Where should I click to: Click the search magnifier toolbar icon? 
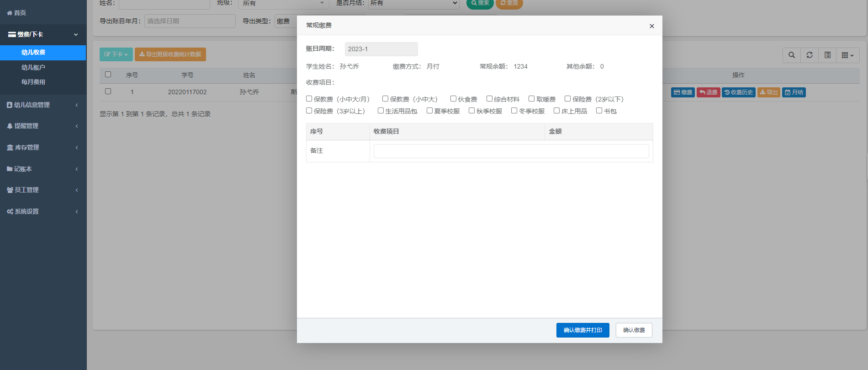792,55
